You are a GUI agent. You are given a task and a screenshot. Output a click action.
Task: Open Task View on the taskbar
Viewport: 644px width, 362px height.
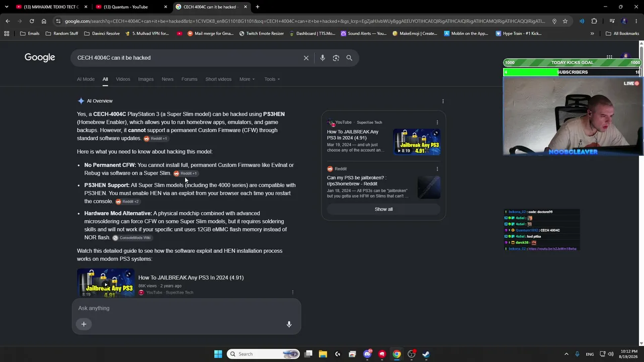click(x=308, y=354)
